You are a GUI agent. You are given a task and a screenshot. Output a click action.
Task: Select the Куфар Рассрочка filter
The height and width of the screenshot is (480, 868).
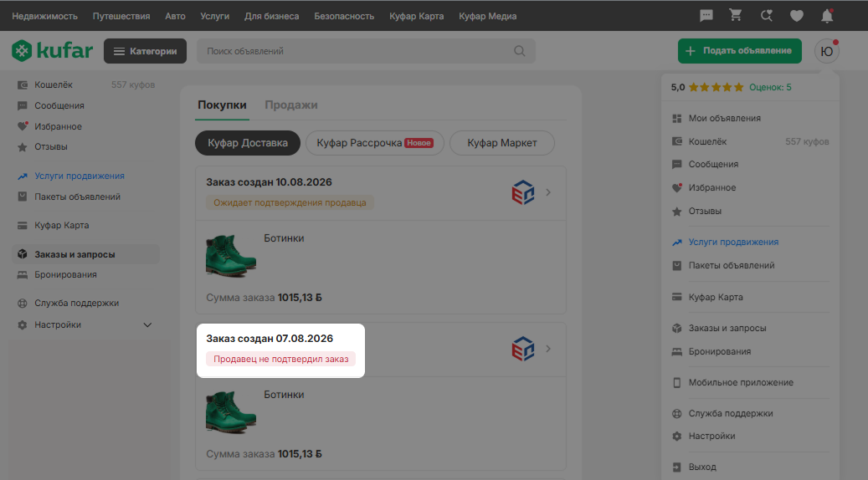pos(375,143)
